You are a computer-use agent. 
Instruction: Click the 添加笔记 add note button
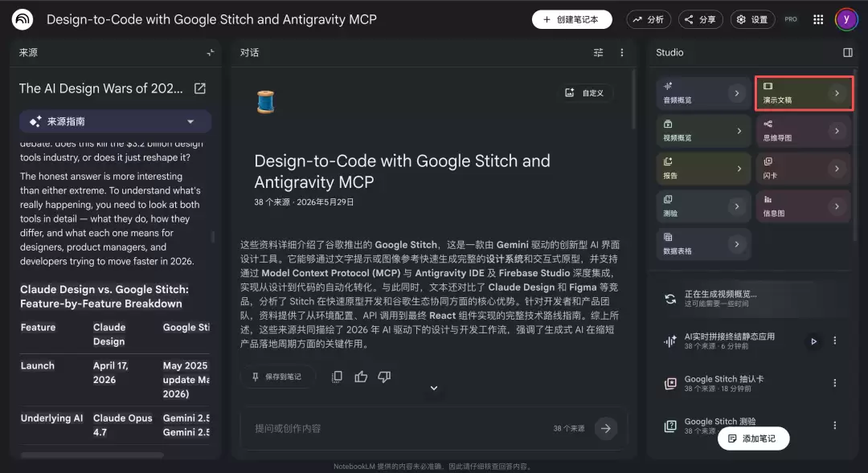[753, 438]
